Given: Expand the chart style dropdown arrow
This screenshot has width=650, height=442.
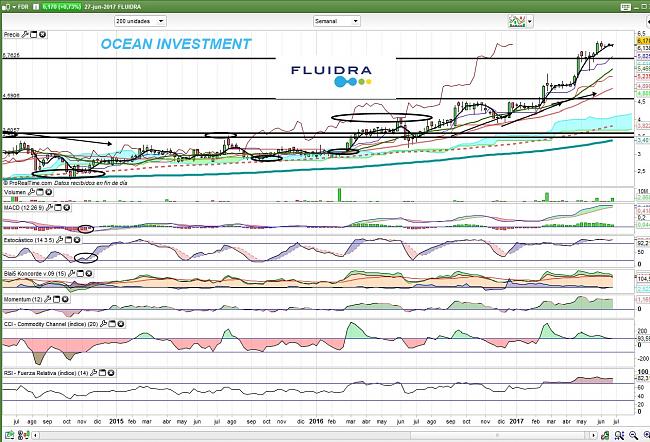Looking at the screenshot, I should coord(530,21).
